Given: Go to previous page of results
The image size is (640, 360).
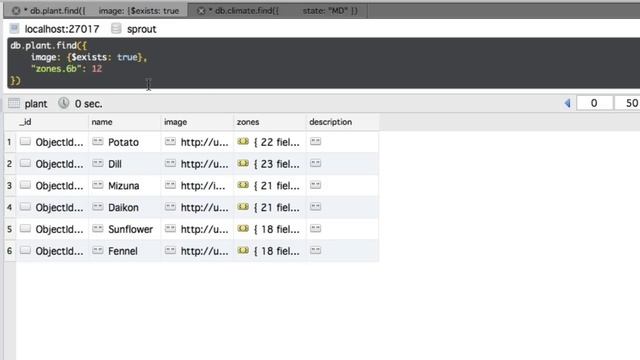Looking at the screenshot, I should (567, 103).
